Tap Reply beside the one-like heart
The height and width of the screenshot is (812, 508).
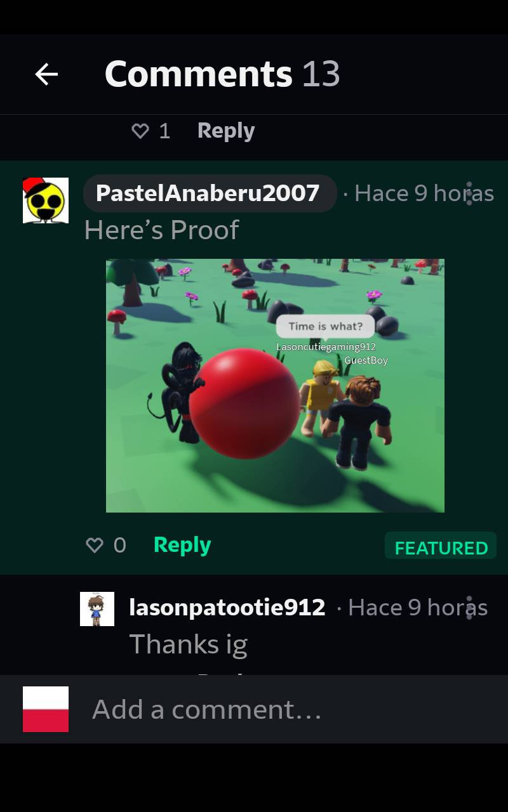click(226, 131)
